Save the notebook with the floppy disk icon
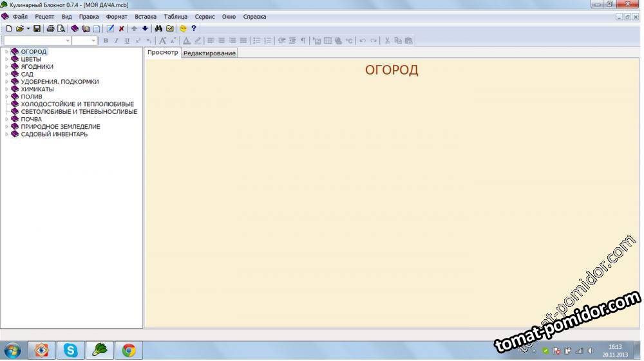The width and height of the screenshot is (644, 361). pos(37,29)
